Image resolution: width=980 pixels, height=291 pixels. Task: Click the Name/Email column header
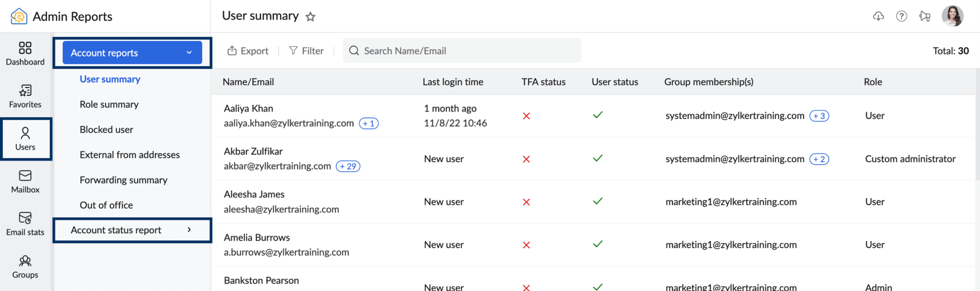pos(248,82)
